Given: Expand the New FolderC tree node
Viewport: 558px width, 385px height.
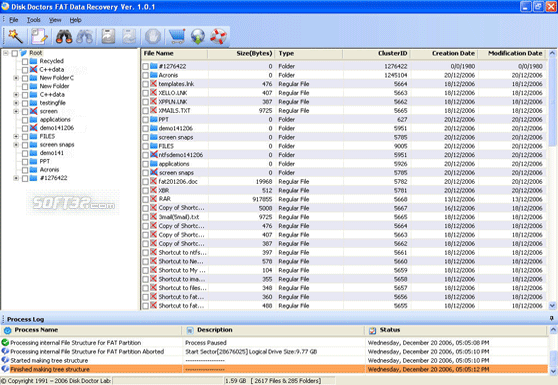Looking at the screenshot, I should 16,78.
